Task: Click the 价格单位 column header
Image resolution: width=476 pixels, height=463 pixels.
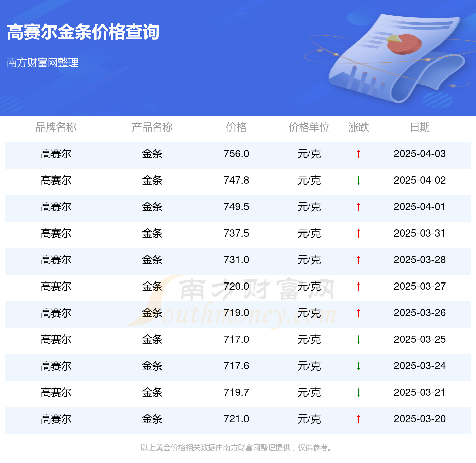Action: (x=309, y=127)
